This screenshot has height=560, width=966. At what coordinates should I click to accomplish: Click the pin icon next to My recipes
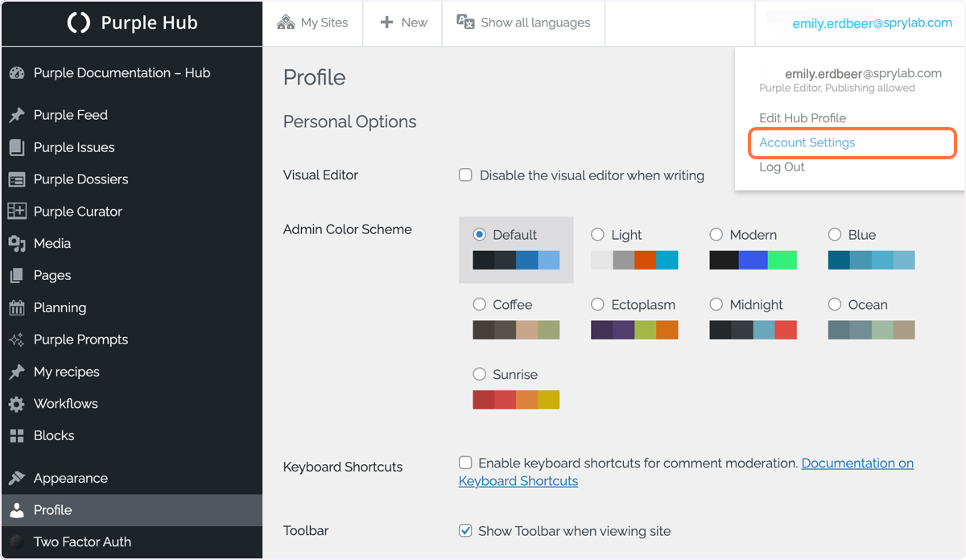[17, 372]
